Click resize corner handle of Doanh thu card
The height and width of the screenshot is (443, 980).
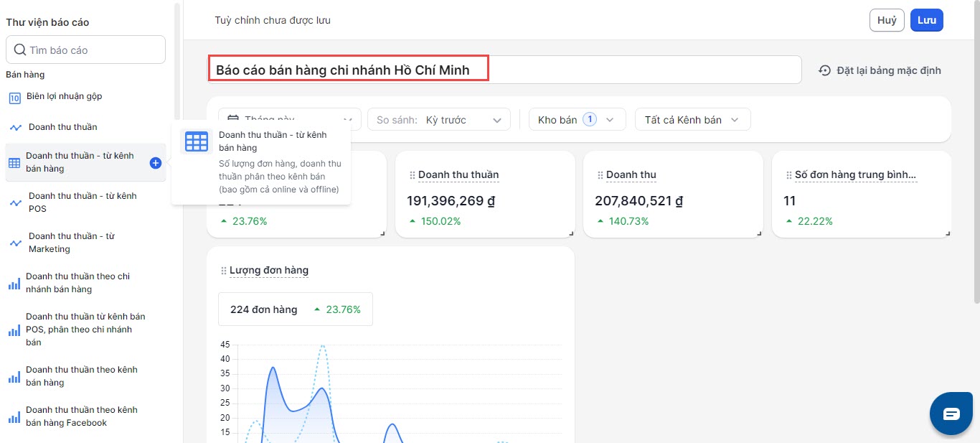tap(760, 233)
